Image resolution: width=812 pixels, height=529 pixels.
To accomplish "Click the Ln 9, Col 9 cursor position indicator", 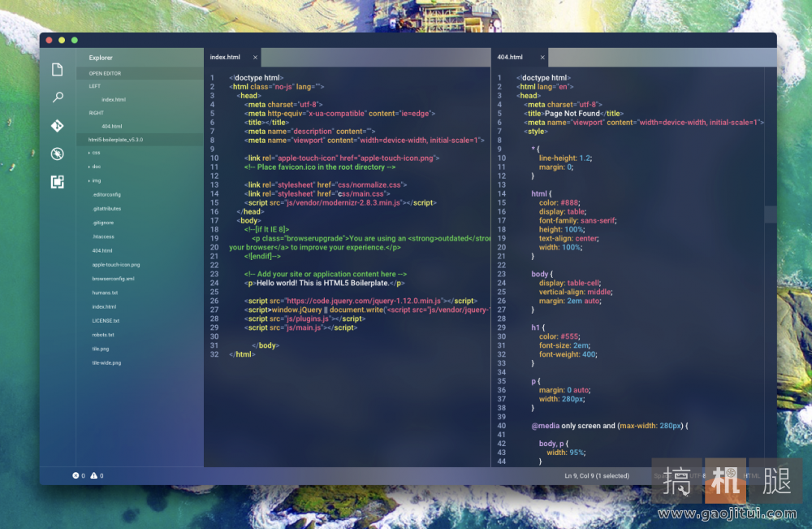I will (597, 475).
